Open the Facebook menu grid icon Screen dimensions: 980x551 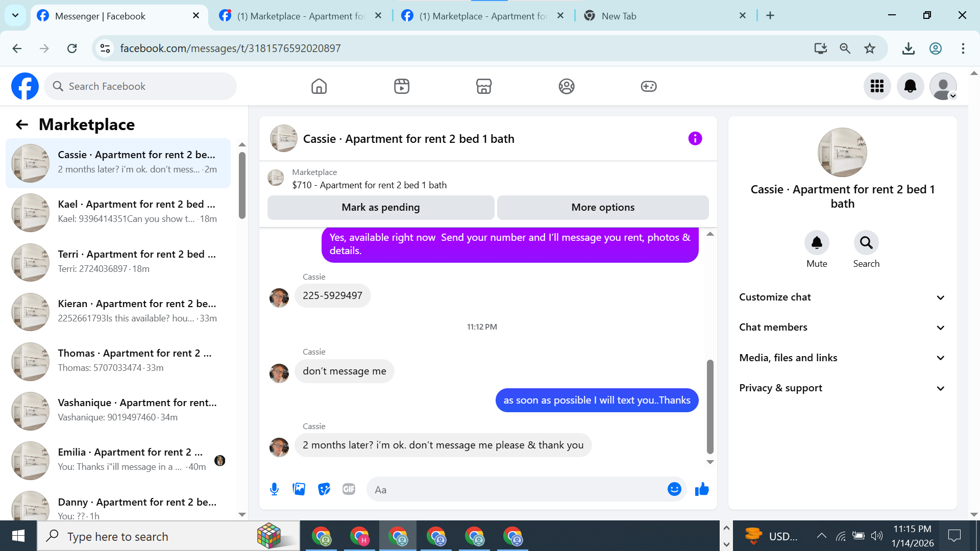[x=877, y=86]
